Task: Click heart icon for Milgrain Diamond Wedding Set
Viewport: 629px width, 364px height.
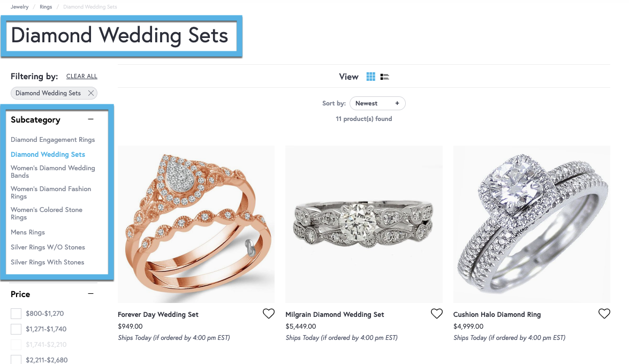Action: click(436, 314)
